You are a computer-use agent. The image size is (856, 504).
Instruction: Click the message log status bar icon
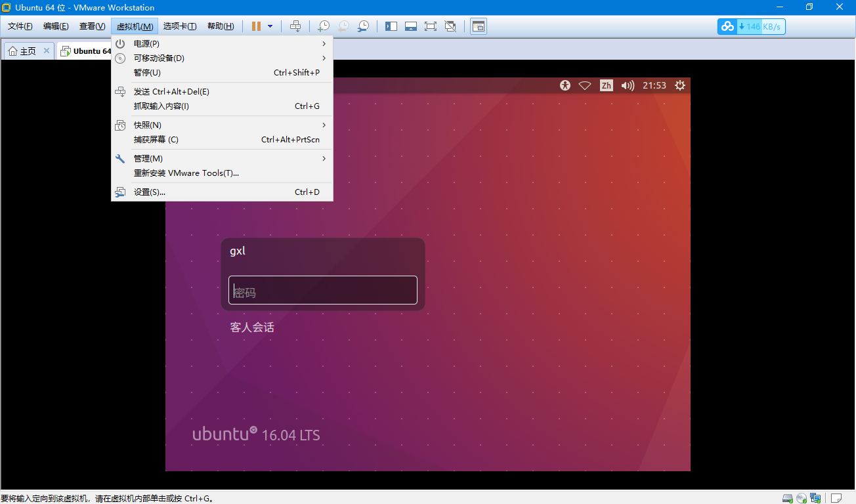tap(836, 498)
